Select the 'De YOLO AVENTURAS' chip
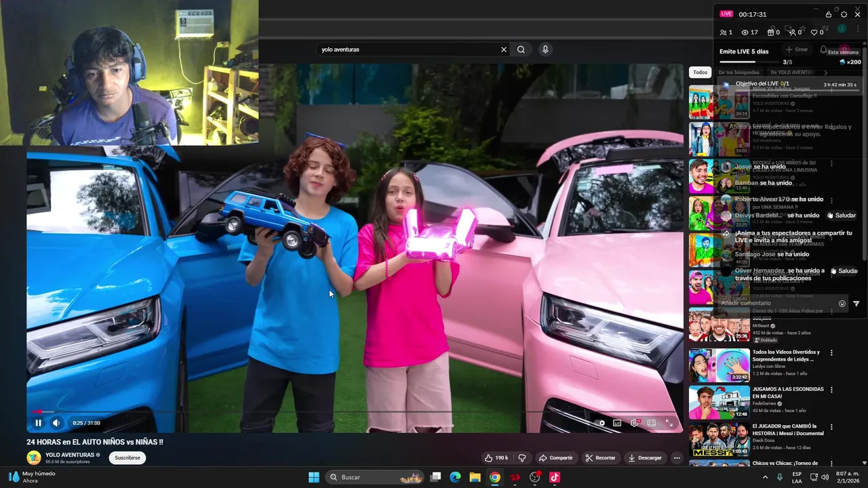Viewport: 868px width, 488px height. pos(792,73)
